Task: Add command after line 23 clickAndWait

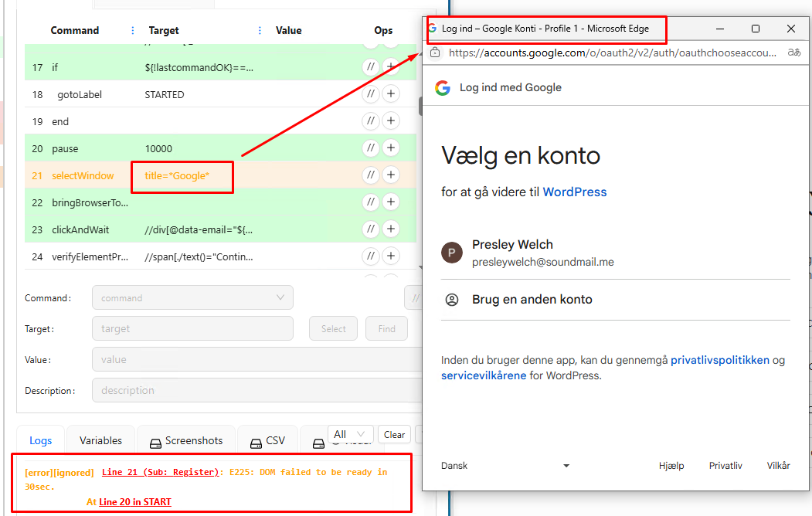Action: pos(391,229)
